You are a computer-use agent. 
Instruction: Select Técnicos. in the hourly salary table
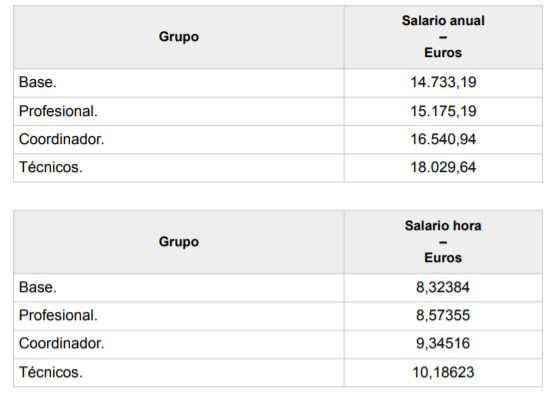51,372
